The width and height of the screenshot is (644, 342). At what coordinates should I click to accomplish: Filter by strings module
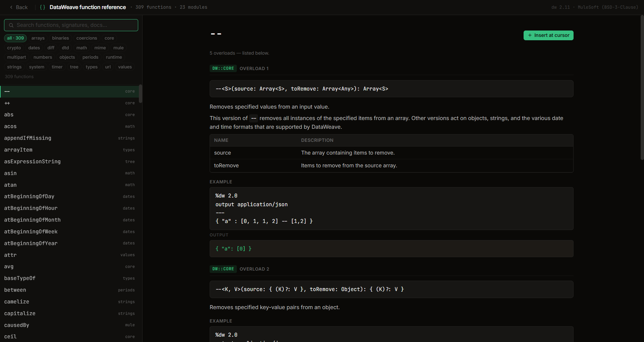[x=14, y=67]
